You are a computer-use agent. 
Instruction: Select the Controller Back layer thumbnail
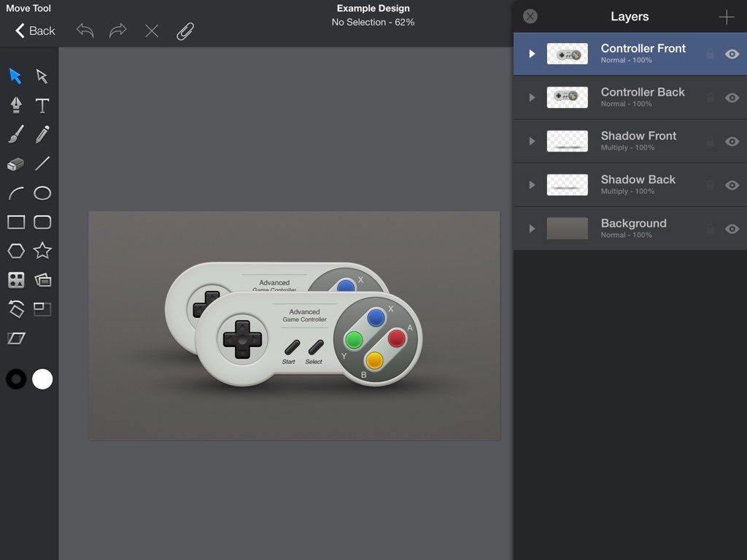[x=567, y=98]
